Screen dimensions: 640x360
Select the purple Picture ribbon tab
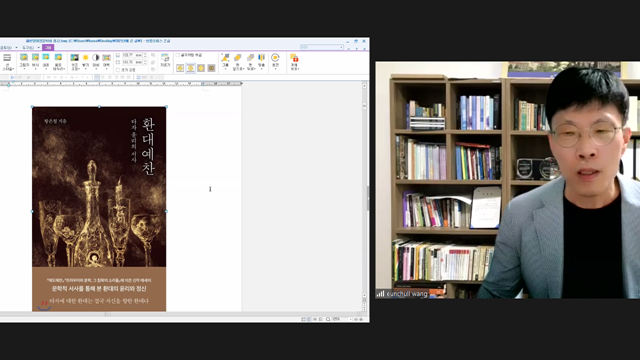pyautogui.click(x=48, y=48)
